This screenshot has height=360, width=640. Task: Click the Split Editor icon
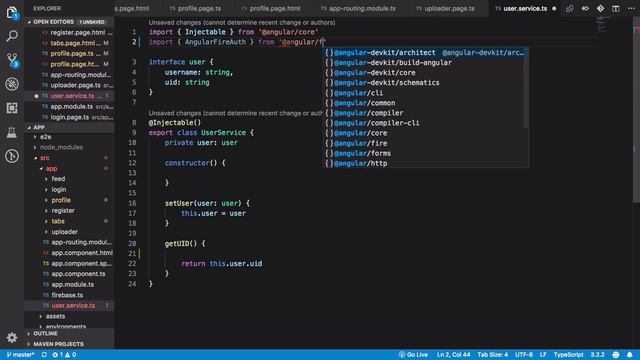point(616,8)
